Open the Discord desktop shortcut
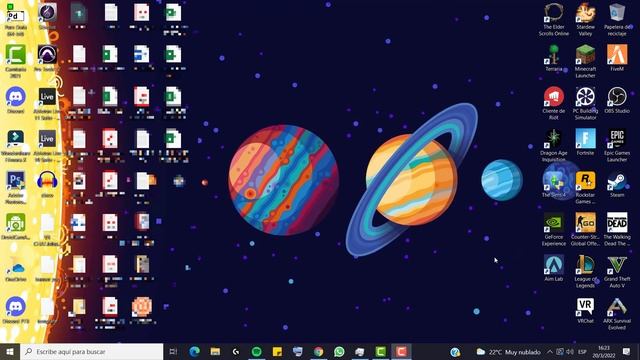This screenshot has width=640, height=360. pyautogui.click(x=16, y=100)
